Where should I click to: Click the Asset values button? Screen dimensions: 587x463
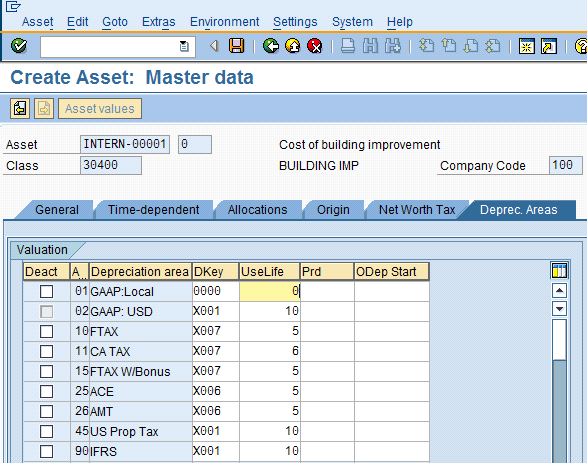click(100, 109)
